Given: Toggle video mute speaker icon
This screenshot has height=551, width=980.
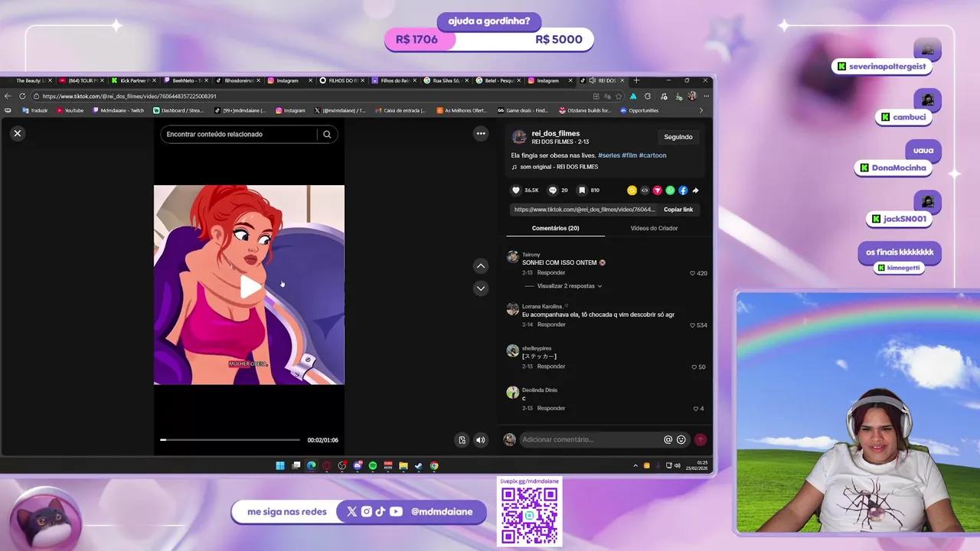Looking at the screenshot, I should coord(481,440).
